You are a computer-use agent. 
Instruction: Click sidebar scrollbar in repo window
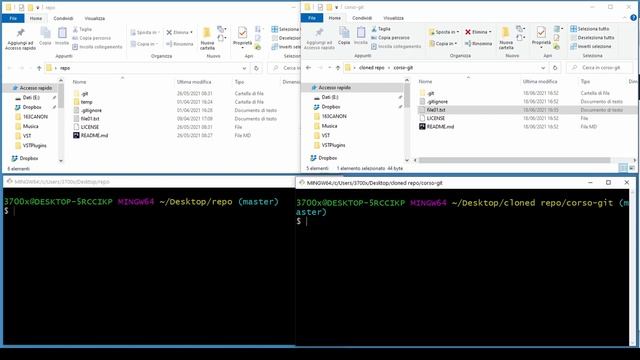61,96
